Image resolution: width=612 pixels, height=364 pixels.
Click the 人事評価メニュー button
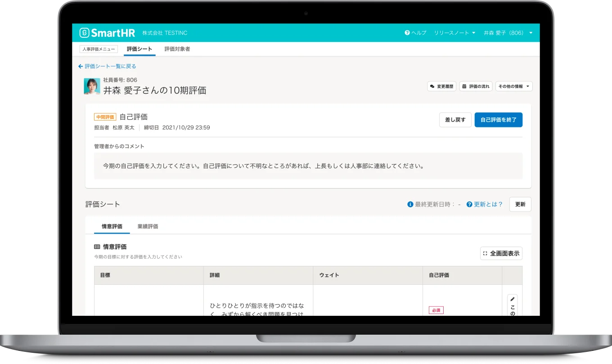point(99,49)
